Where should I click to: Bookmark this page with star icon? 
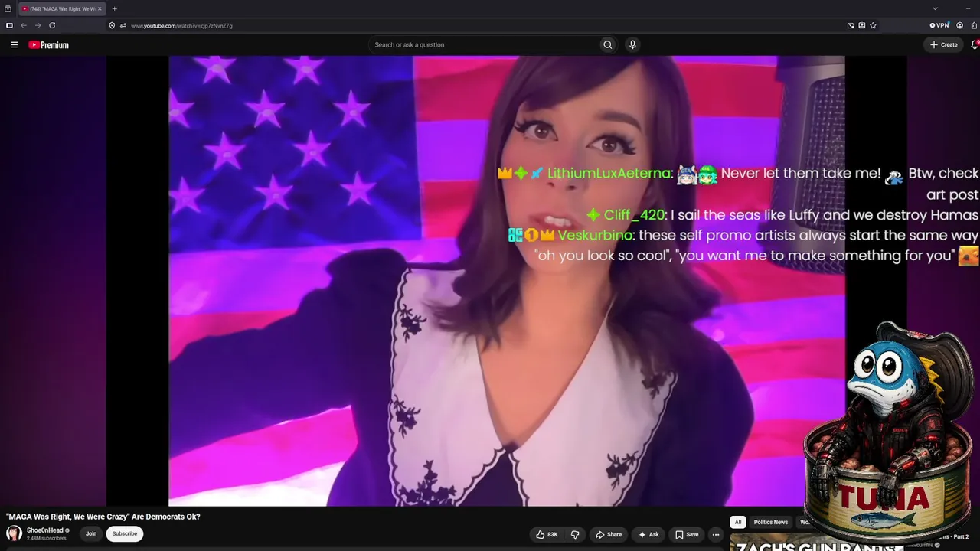point(873,25)
